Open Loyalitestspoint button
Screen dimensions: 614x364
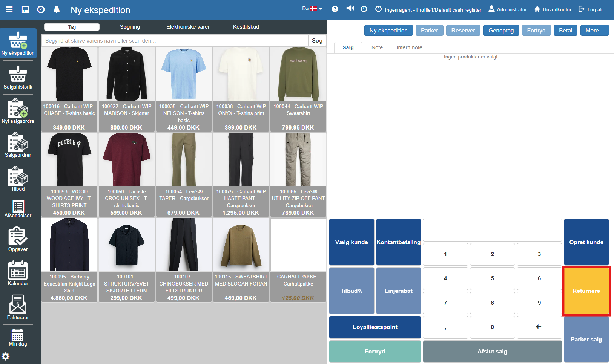click(x=375, y=327)
